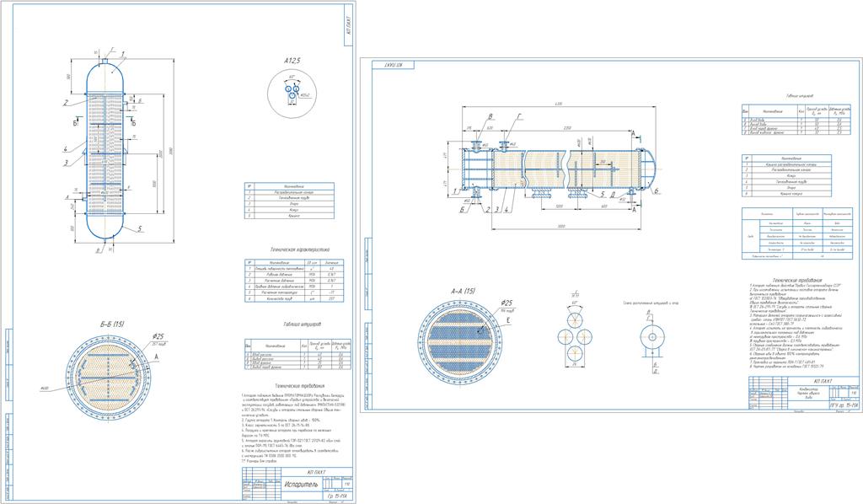
Task: Click position callout "5" on the evaporator
Action: coord(140,228)
